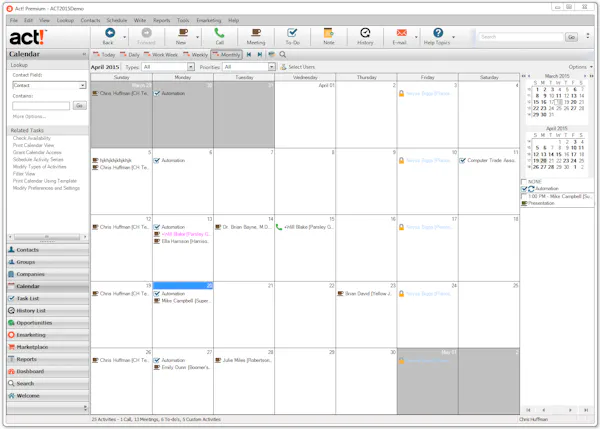Open Search in the navigation bar
Screen dimensions: 600x429
point(47,383)
